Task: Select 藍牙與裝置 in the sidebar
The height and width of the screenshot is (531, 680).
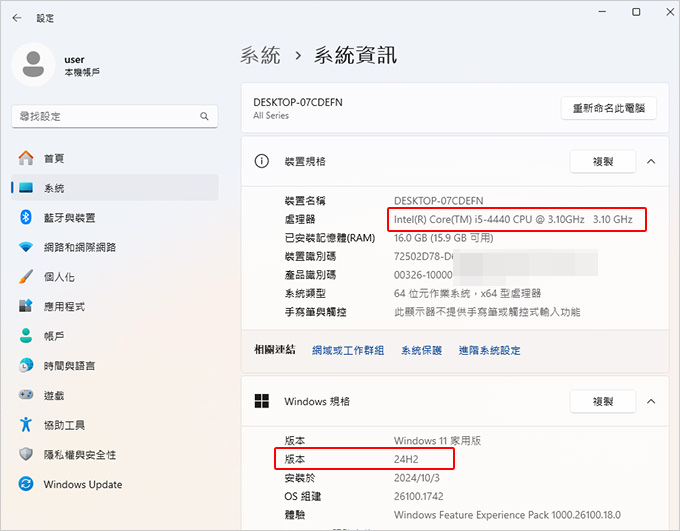Action: click(x=115, y=217)
